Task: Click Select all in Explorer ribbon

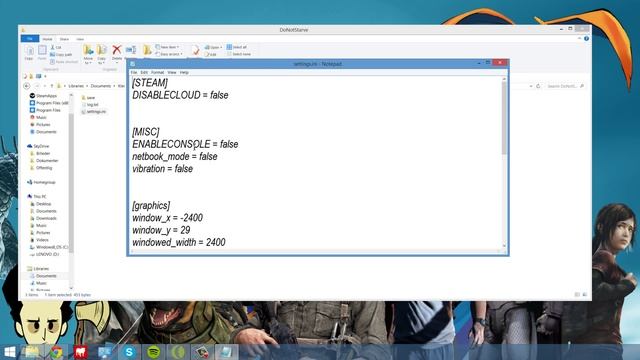Action: [237, 47]
